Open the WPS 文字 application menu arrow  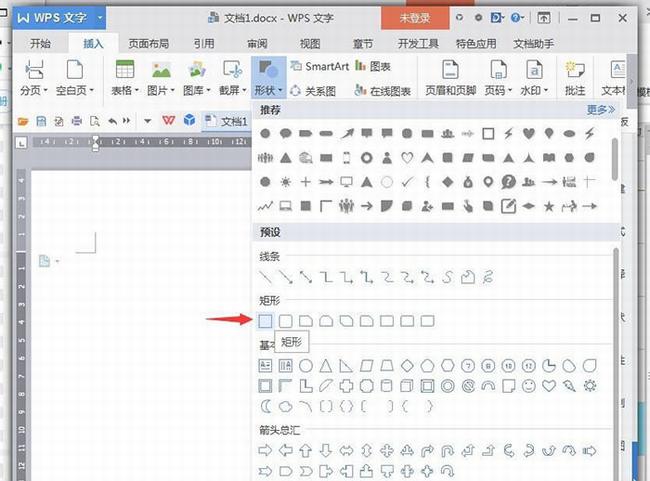point(100,18)
